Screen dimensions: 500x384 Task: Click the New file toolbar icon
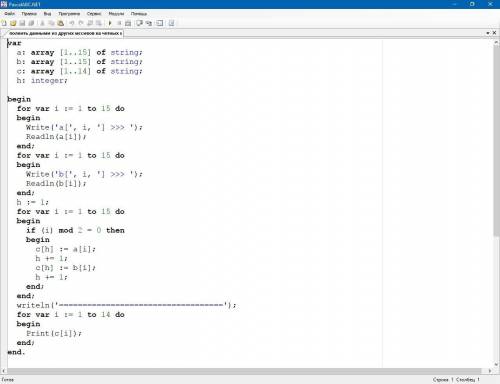click(x=4, y=23)
